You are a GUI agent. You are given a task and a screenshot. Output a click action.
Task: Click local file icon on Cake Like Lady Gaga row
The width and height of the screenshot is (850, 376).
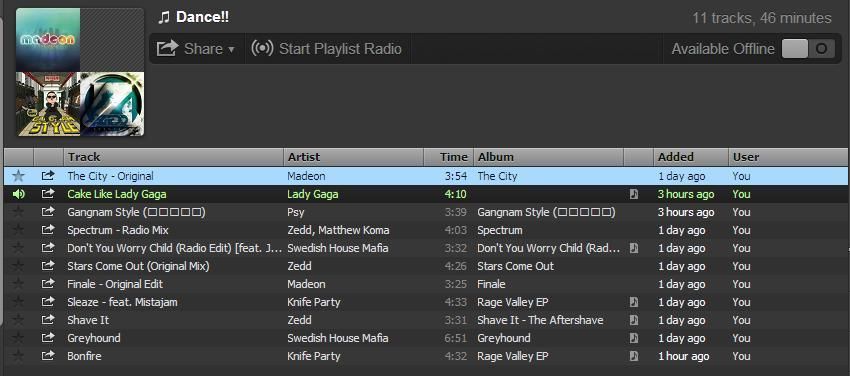point(634,194)
